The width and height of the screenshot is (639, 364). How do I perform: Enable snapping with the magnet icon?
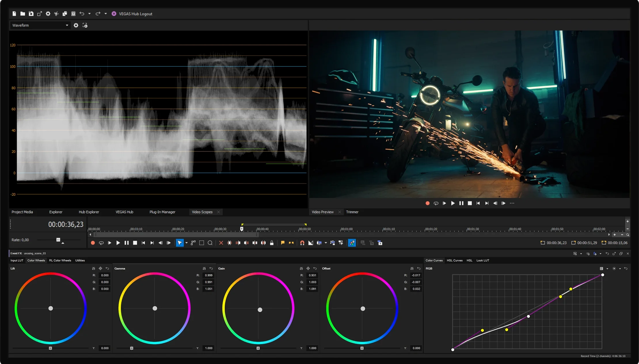tap(302, 243)
